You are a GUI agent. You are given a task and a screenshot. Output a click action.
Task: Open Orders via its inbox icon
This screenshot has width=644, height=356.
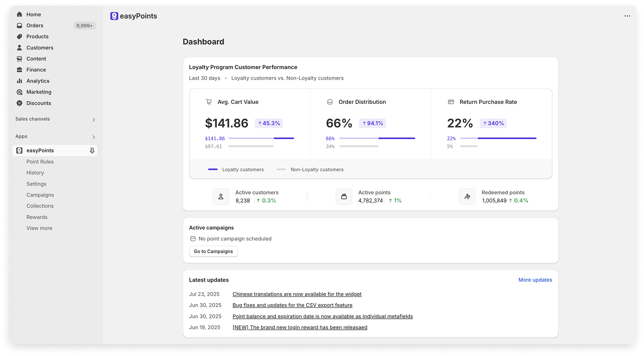pyautogui.click(x=19, y=26)
